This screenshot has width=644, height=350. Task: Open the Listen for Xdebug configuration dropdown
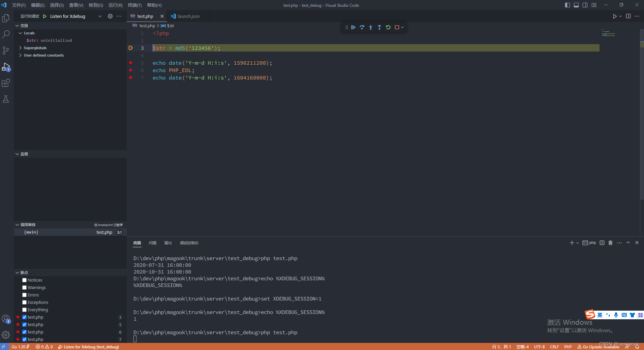[x=100, y=16]
